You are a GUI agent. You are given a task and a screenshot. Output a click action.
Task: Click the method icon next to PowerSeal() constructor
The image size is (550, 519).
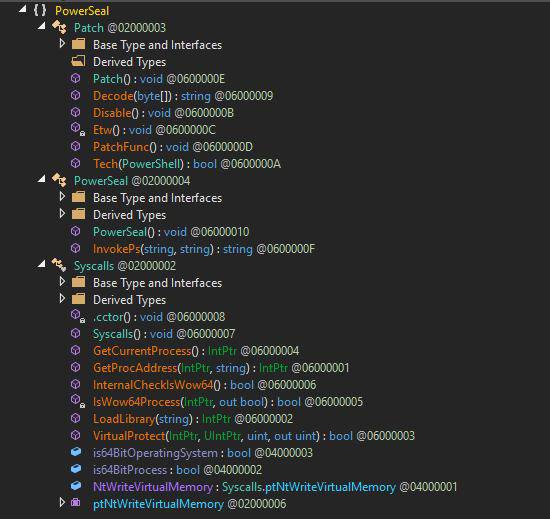coord(75,231)
